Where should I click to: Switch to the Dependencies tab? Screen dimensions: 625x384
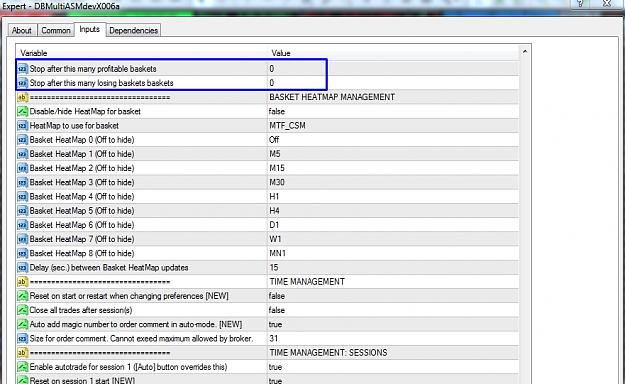134,30
